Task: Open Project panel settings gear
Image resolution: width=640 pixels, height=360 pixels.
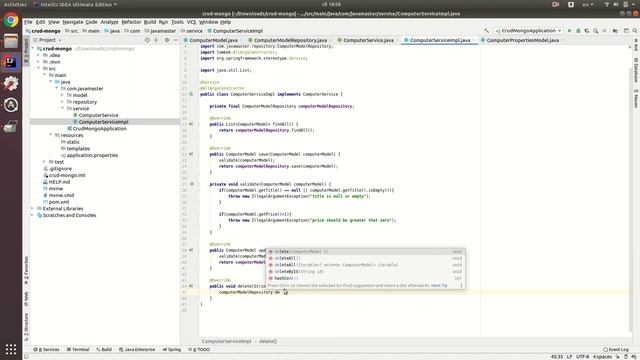Action: [167, 40]
